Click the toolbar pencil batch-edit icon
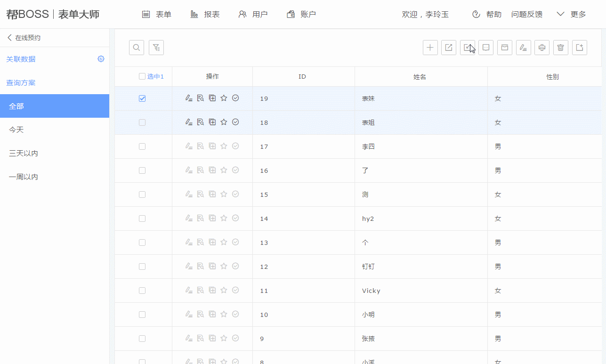 [524, 48]
